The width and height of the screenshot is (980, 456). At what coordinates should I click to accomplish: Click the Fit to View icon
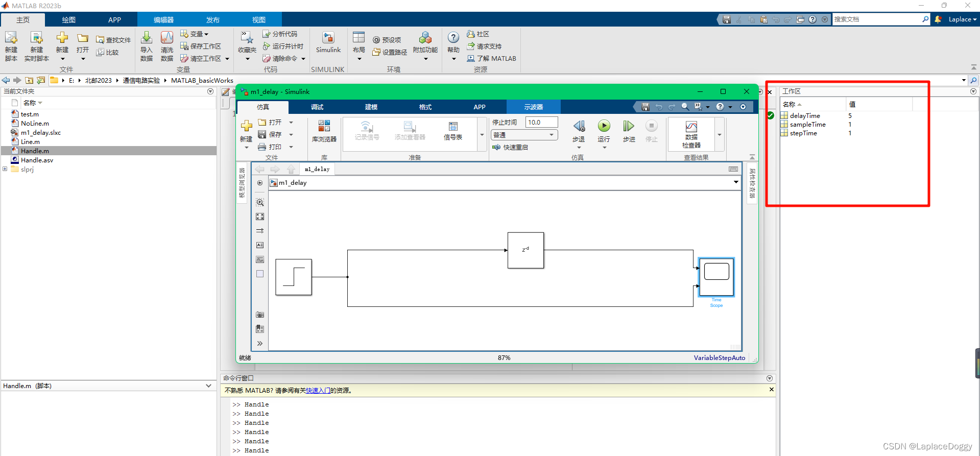click(x=260, y=217)
